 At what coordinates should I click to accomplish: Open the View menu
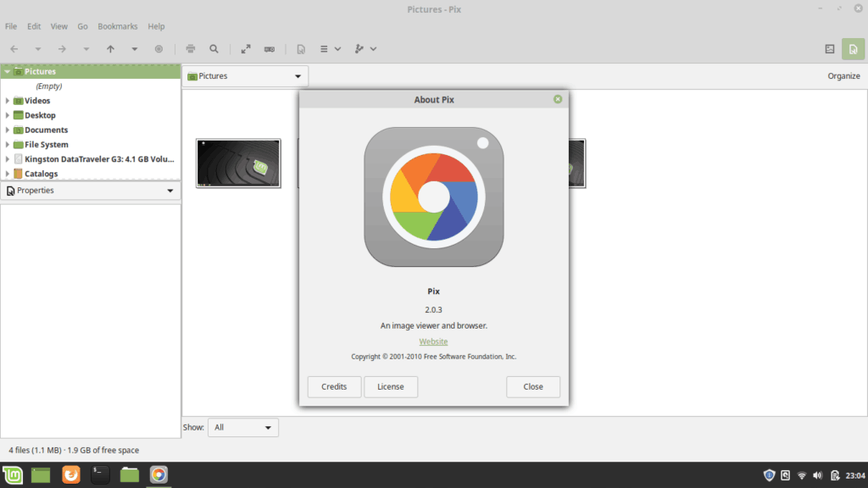[x=58, y=26]
